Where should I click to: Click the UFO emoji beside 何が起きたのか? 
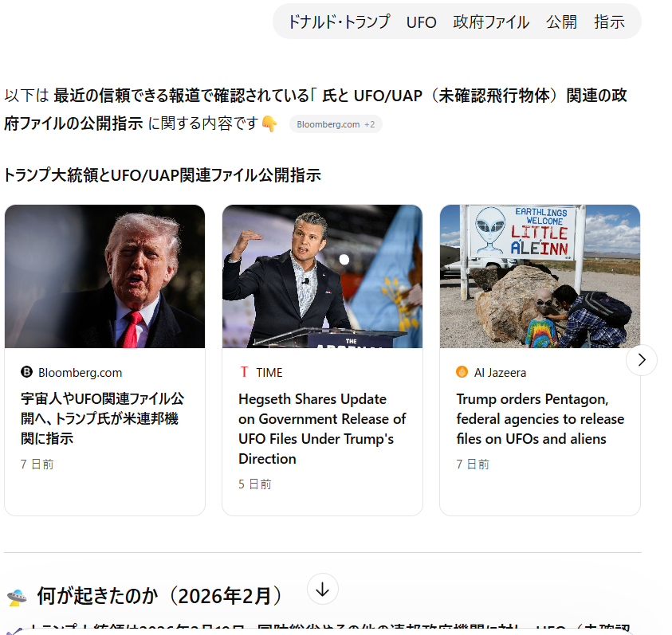click(17, 597)
